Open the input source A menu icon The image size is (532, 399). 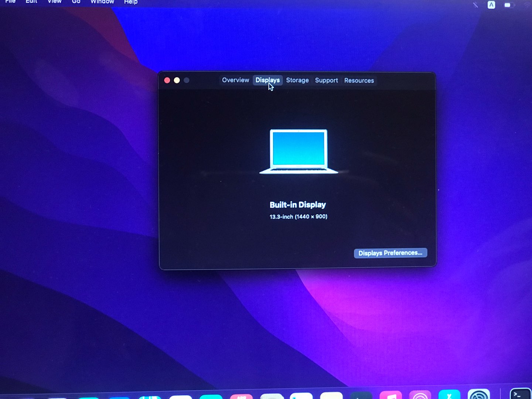click(x=491, y=5)
